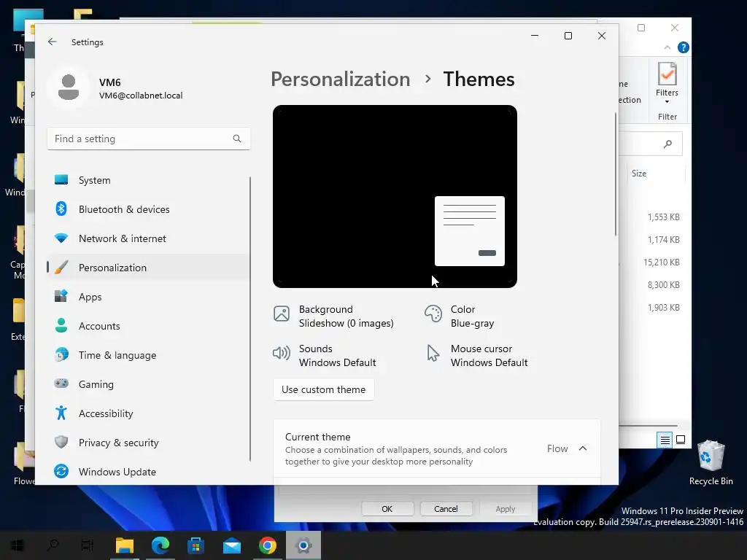Click the Mouse cursor arrow icon
Screen dimensions: 747x560
(x=433, y=354)
